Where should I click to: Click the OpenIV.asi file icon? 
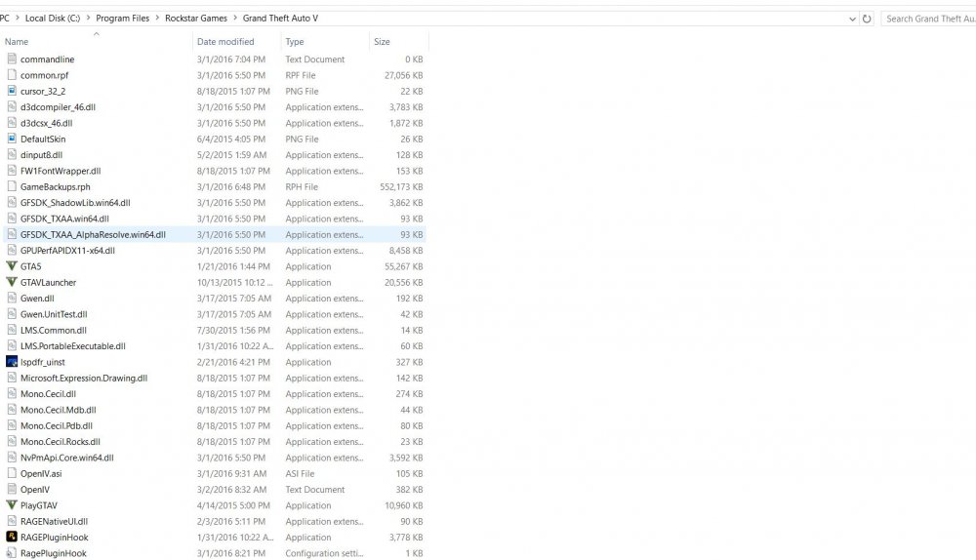(x=11, y=473)
